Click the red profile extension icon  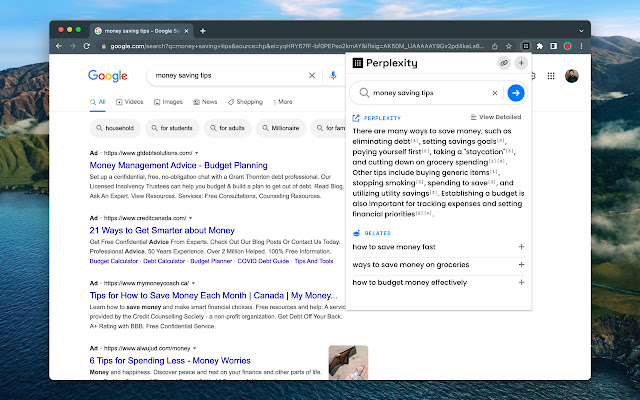pyautogui.click(x=567, y=46)
